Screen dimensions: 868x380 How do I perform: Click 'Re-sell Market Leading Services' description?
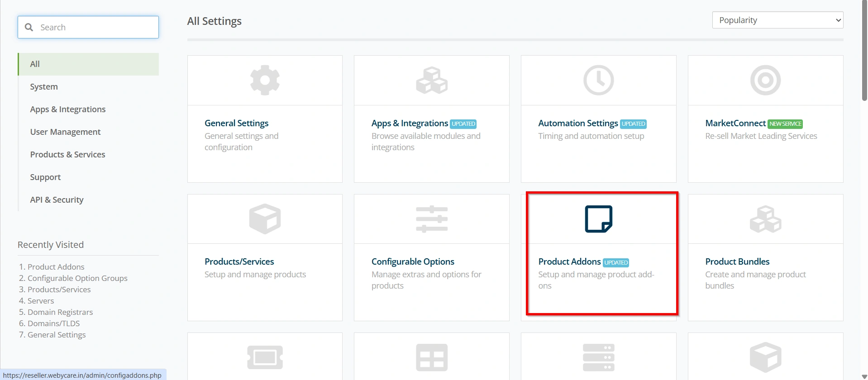pyautogui.click(x=761, y=136)
